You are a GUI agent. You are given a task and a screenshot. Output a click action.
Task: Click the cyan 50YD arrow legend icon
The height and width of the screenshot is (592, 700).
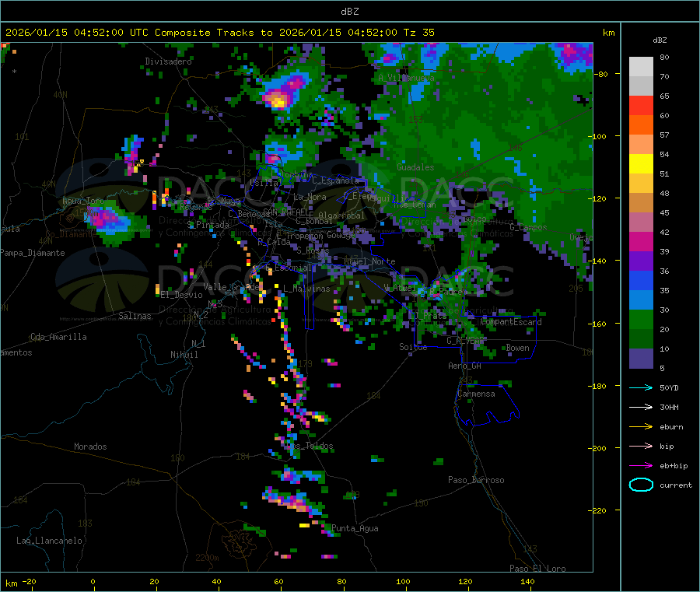(x=641, y=387)
